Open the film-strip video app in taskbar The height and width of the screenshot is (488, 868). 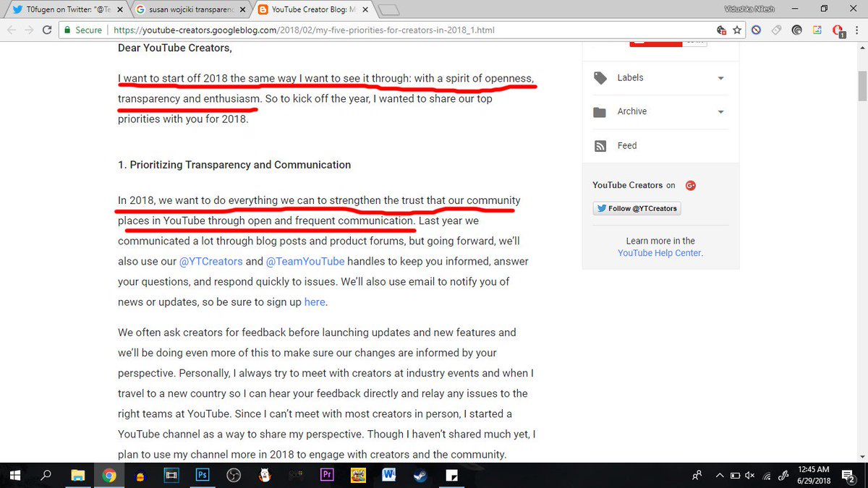click(171, 476)
